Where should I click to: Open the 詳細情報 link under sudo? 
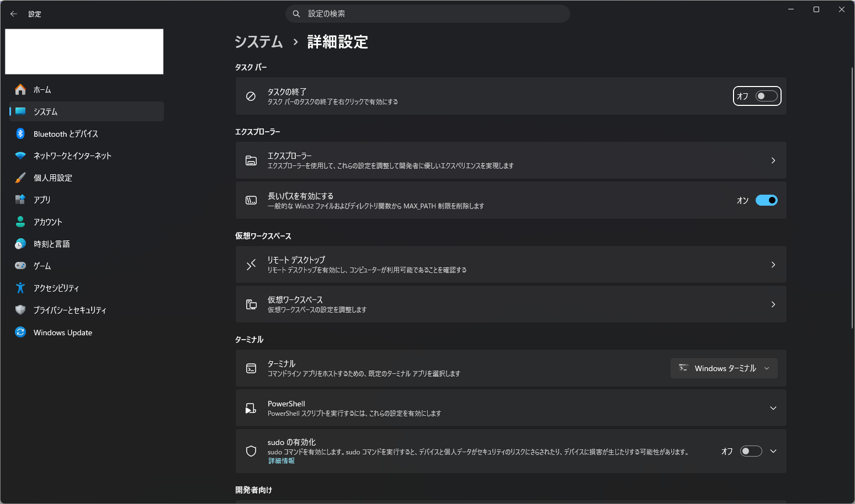pos(282,461)
